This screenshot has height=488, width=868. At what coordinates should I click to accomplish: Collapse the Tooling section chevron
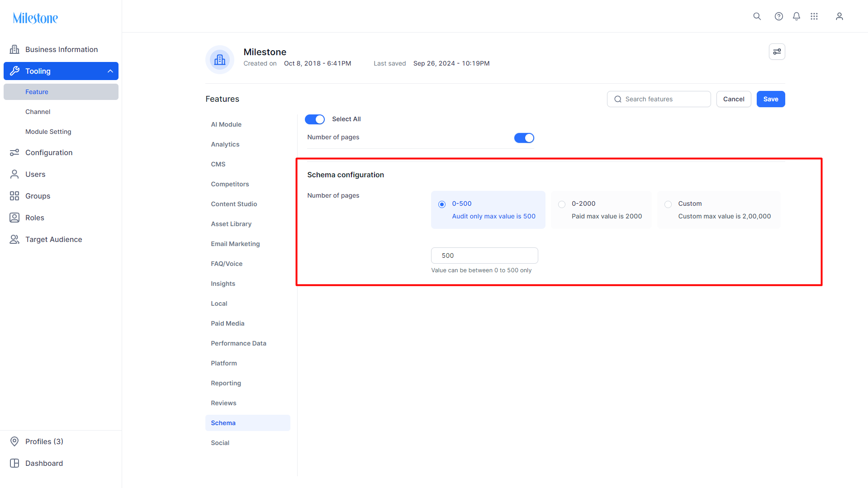pyautogui.click(x=110, y=71)
